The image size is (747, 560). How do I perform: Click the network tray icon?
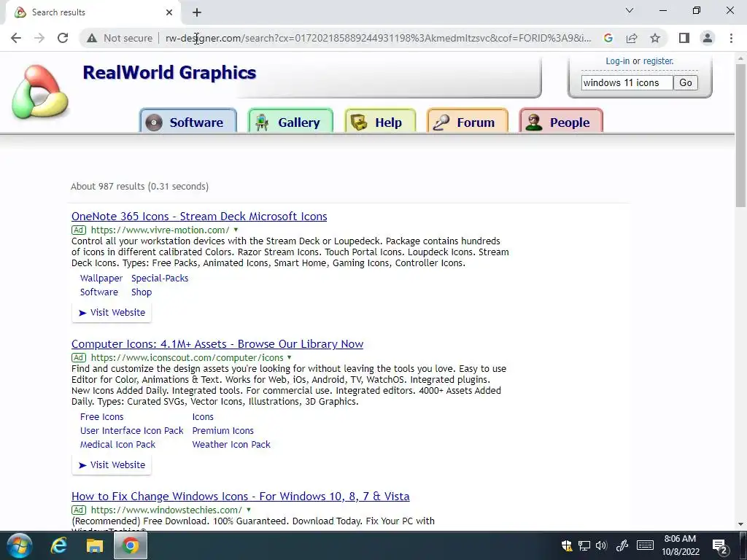tap(584, 545)
